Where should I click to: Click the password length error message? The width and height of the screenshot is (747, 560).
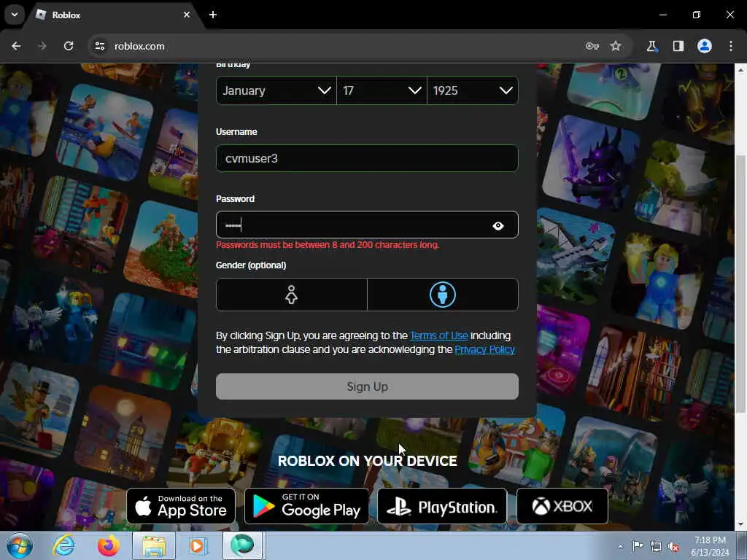tap(328, 245)
